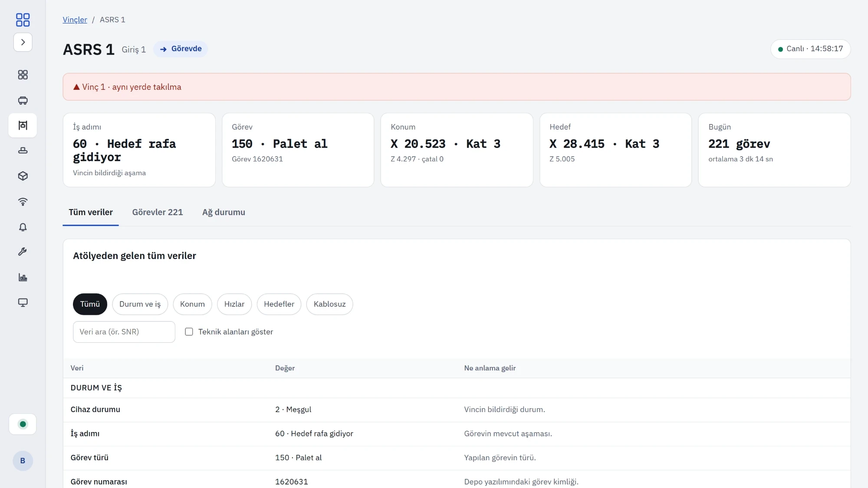Viewport: 868px width, 488px height.
Task: Switch to the Tüm veriler tab
Action: (91, 212)
